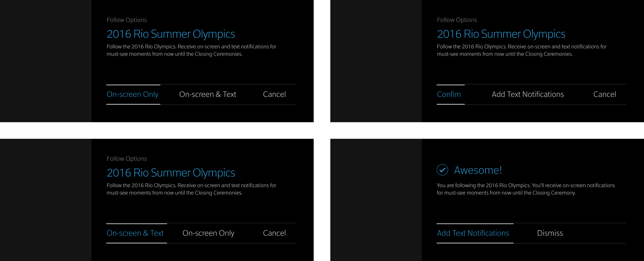
Task: Click Follow Options label in top-left panel
Action: click(x=127, y=20)
